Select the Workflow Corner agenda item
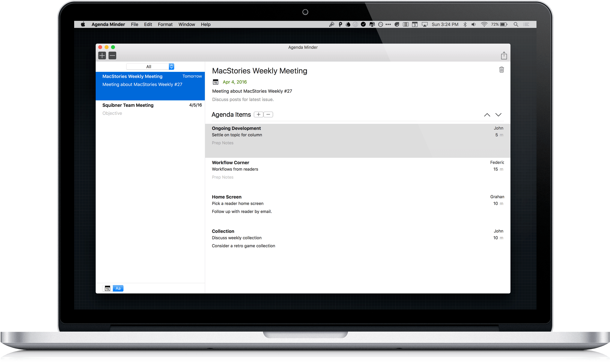 (231, 163)
